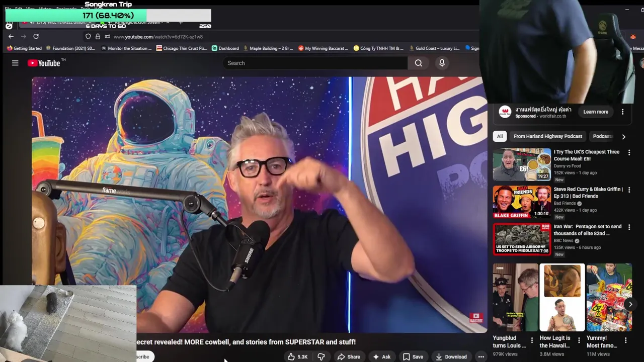644x362 pixels.
Task: View site info via padlock icon
Action: coord(98,37)
